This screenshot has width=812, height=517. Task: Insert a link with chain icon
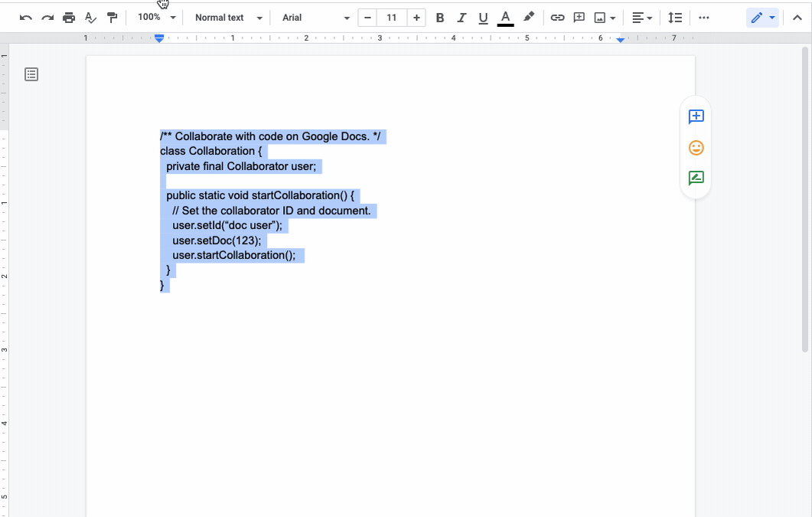pyautogui.click(x=557, y=18)
